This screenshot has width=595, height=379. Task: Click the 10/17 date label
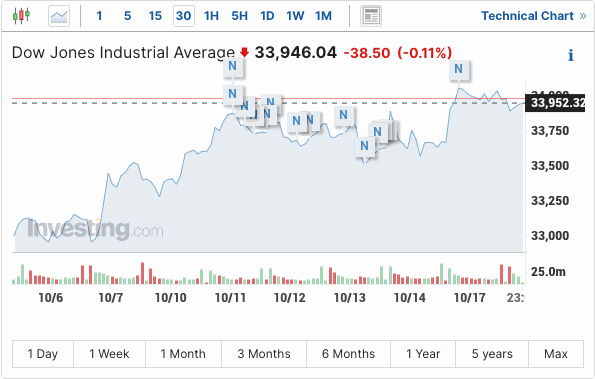coord(470,298)
